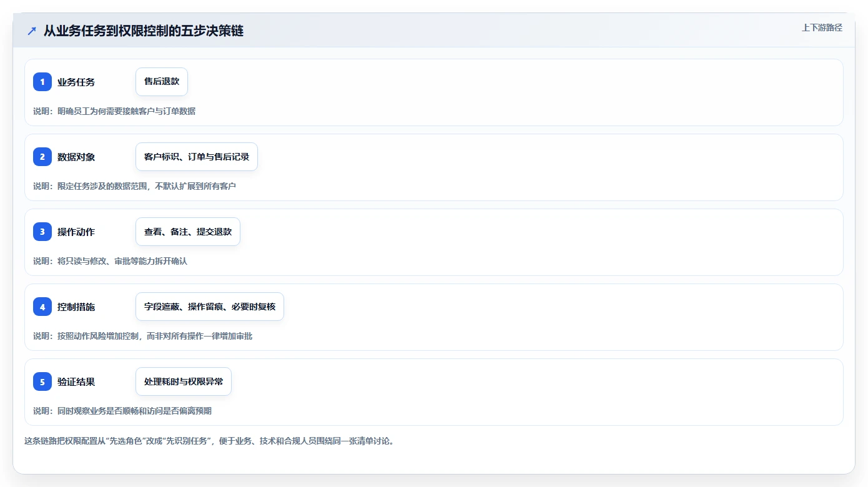The image size is (868, 487).
Task: Click the step 2 number badge
Action: [x=42, y=157]
